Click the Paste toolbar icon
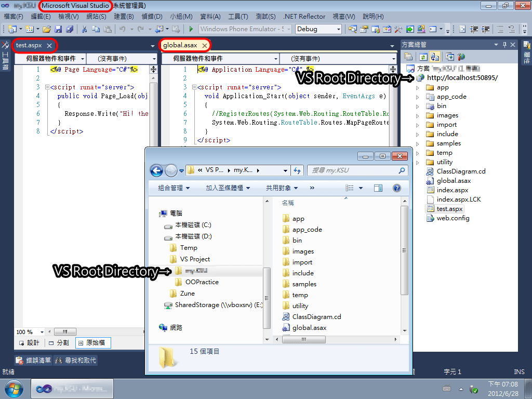The height and width of the screenshot is (399, 532). pyautogui.click(x=108, y=29)
